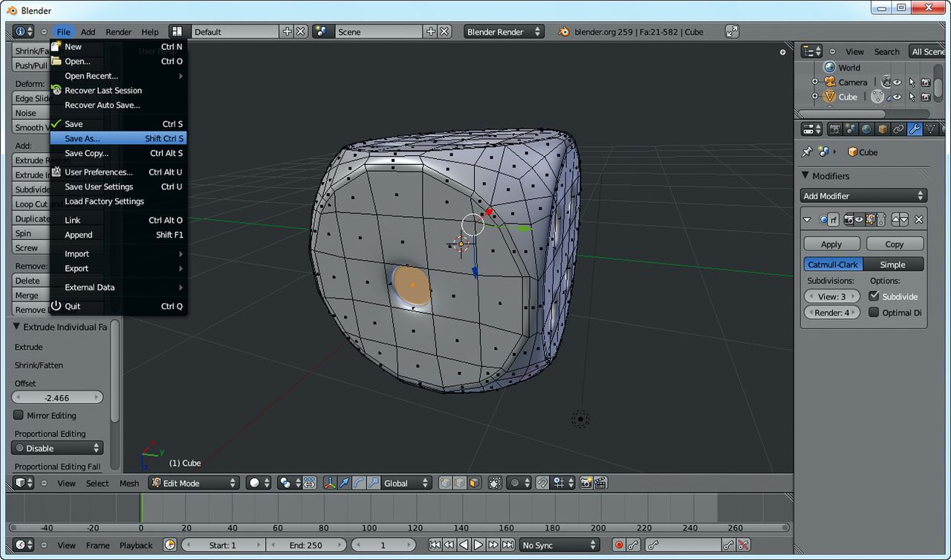
Task: Click the viewport plus icon to open properties
Action: coord(782,52)
